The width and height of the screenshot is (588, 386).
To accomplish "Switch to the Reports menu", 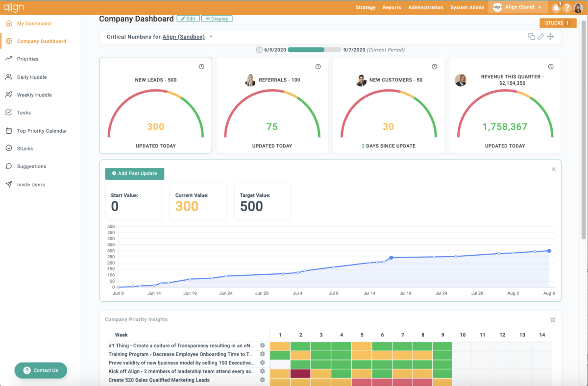I will pos(392,7).
